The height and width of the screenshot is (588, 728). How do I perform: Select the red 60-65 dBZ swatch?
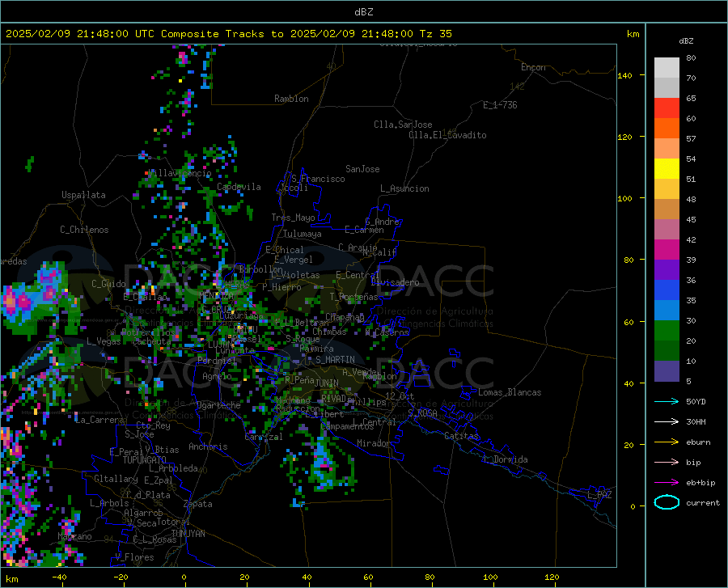click(667, 108)
